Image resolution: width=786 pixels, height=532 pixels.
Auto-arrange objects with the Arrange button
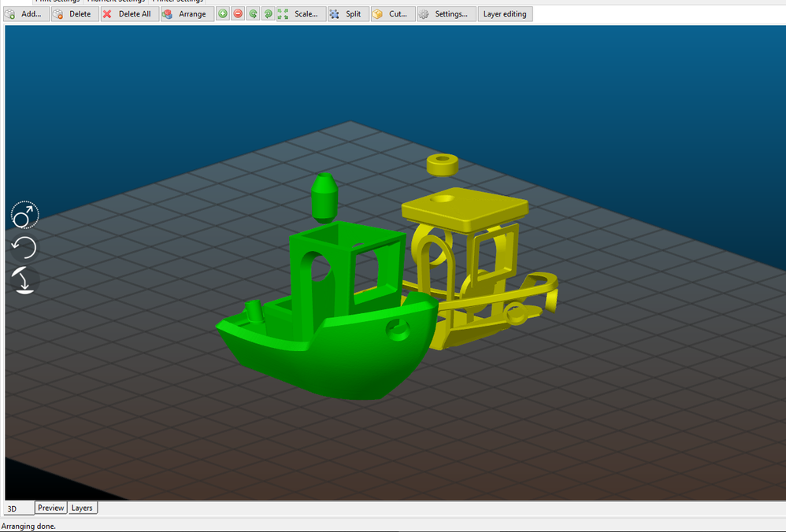tap(187, 14)
